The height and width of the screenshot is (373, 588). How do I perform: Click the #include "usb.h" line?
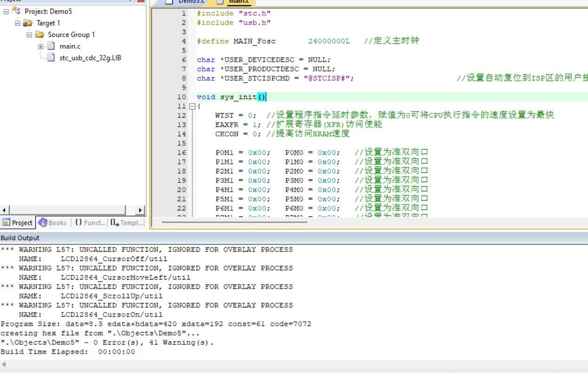click(234, 23)
